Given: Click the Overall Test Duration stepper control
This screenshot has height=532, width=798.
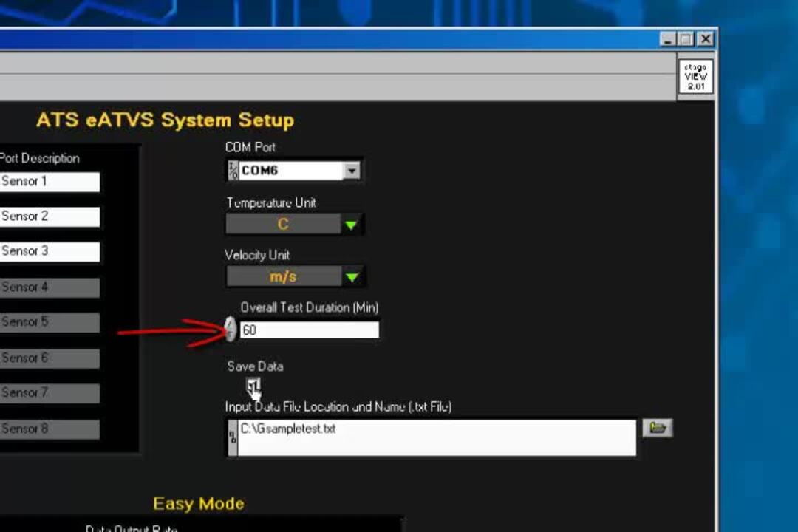Looking at the screenshot, I should (x=231, y=330).
